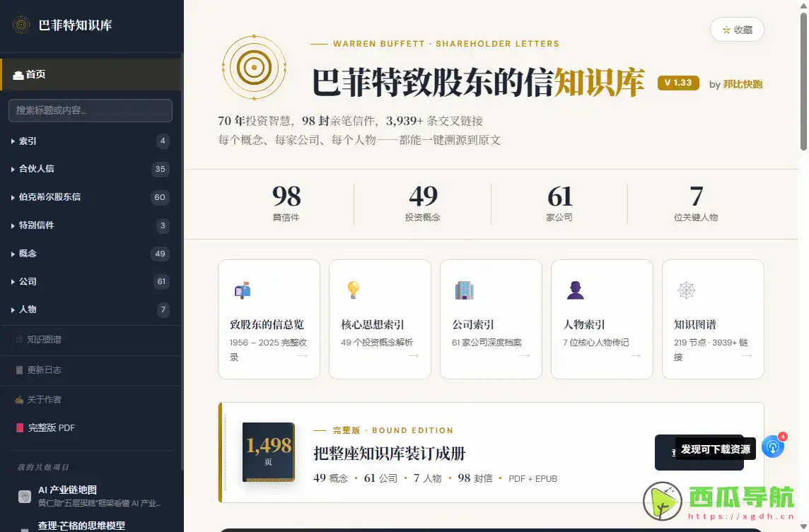This screenshot has width=809, height=532.
Task: Click the arrow on 公司索引 card
Action: pyautogui.click(x=525, y=355)
